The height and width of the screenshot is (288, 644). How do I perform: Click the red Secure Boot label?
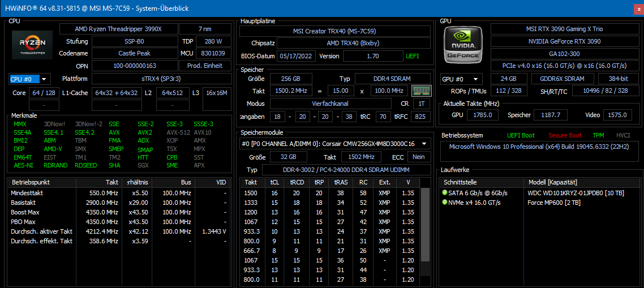click(565, 135)
